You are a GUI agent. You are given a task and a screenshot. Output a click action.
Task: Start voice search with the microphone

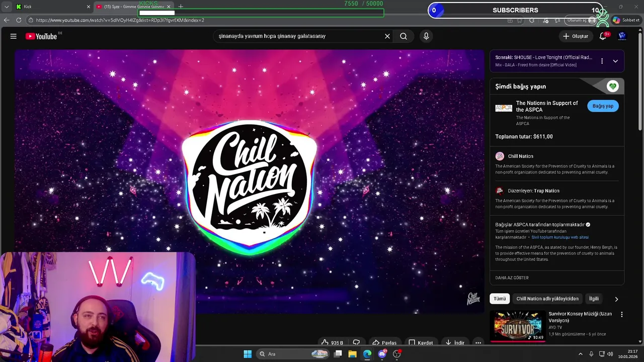pos(426,36)
